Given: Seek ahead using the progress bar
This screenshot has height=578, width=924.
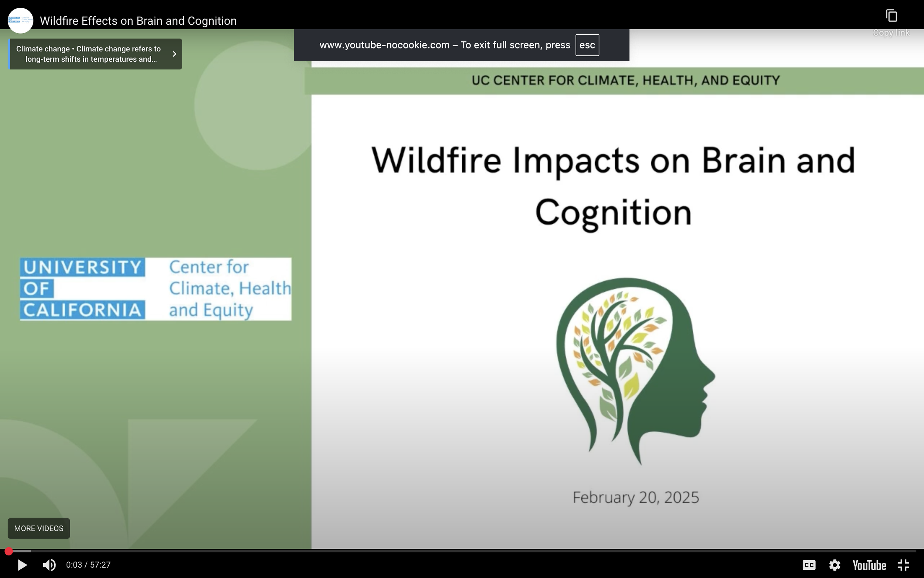Looking at the screenshot, I should pyautogui.click(x=458, y=551).
